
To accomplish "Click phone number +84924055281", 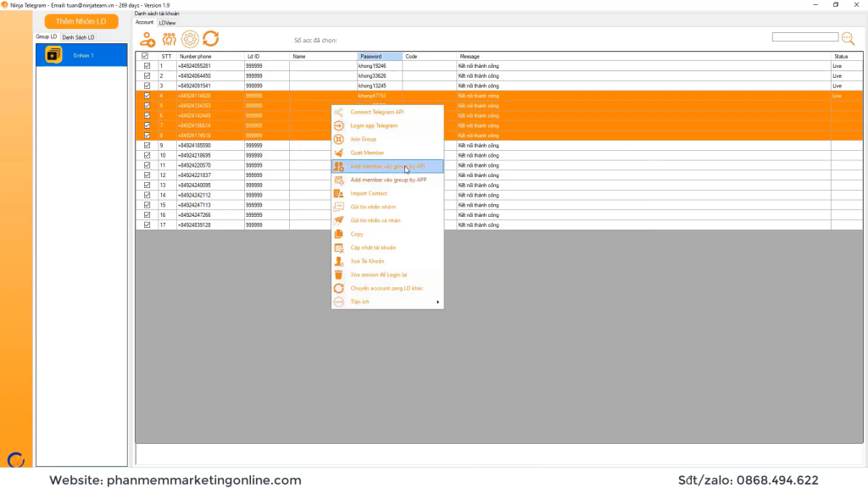I will (x=194, y=66).
